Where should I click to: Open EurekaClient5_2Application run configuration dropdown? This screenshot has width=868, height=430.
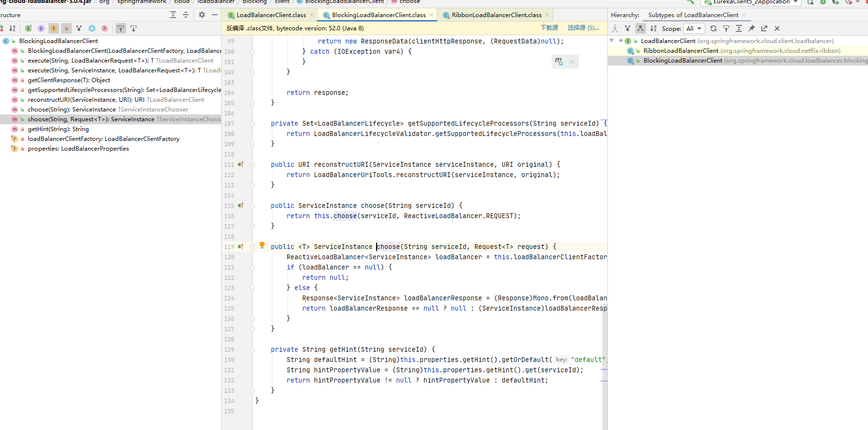[x=751, y=2]
